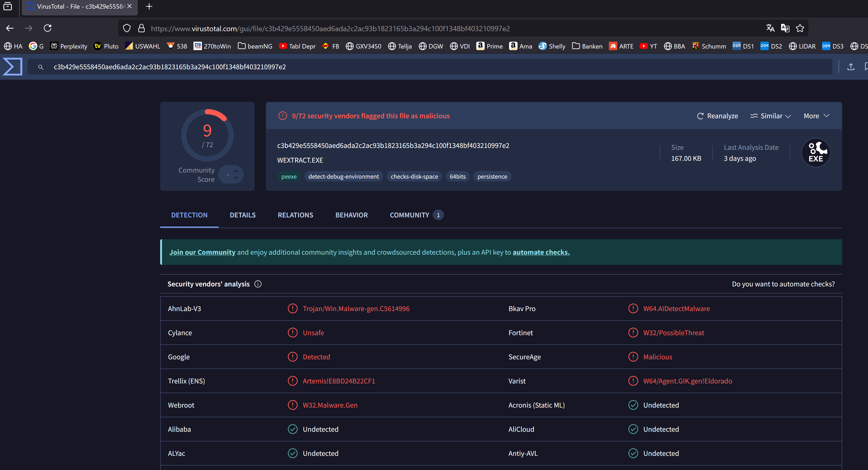
Task: Click the persistence tag chip
Action: pyautogui.click(x=492, y=177)
